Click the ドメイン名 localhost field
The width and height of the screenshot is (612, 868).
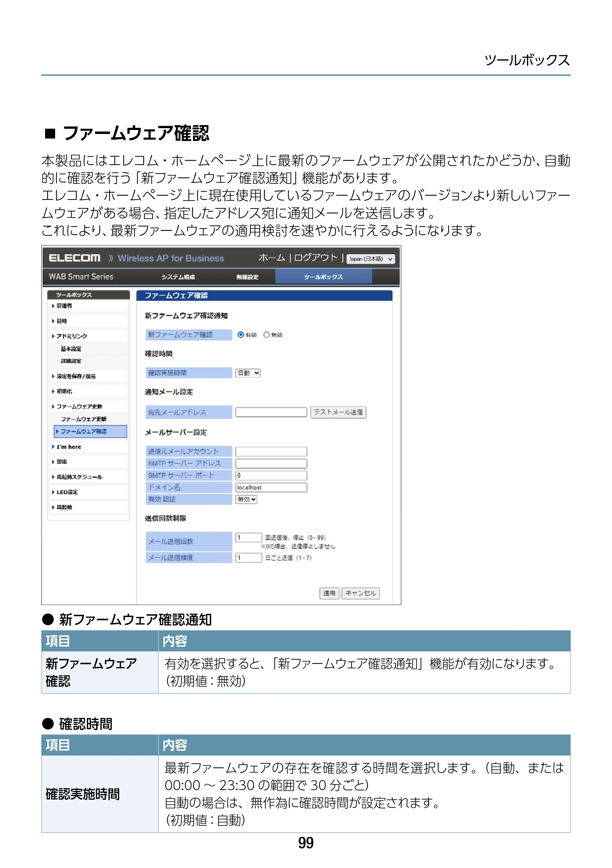pos(271,488)
